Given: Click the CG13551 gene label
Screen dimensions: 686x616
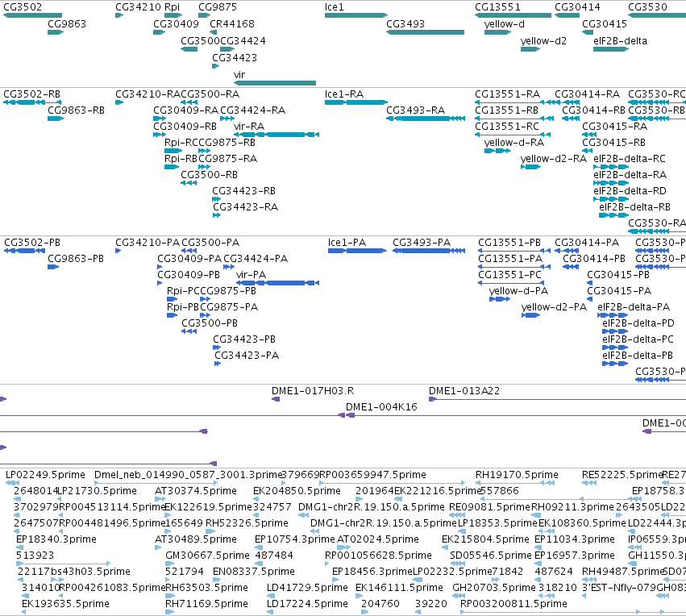Looking at the screenshot, I should point(497,7).
